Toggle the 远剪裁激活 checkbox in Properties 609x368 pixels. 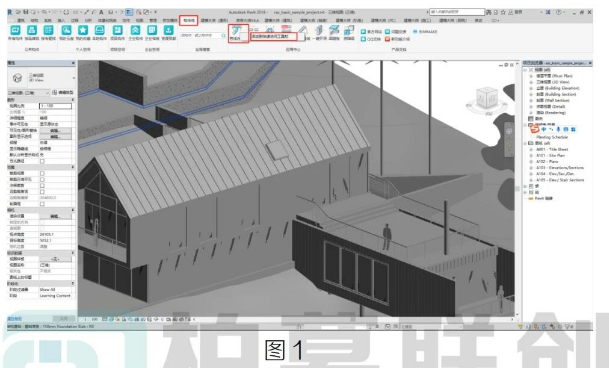tap(42, 192)
